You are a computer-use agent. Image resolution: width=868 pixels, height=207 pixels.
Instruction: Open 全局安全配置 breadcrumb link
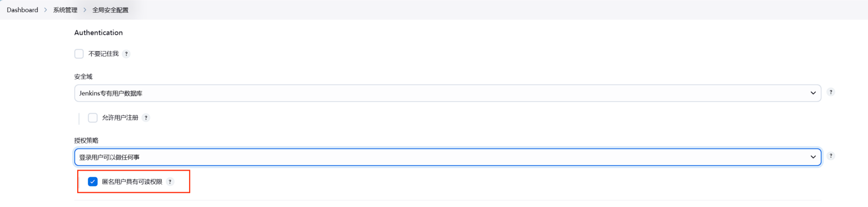[110, 10]
